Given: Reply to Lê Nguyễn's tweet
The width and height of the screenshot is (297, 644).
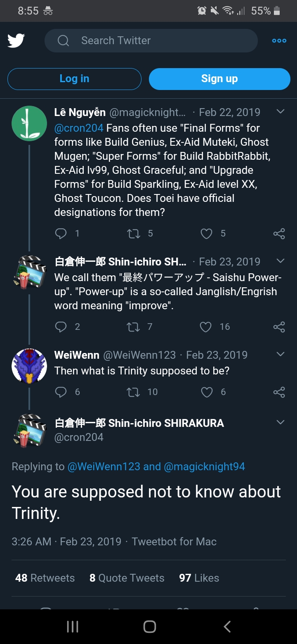Looking at the screenshot, I should [61, 234].
